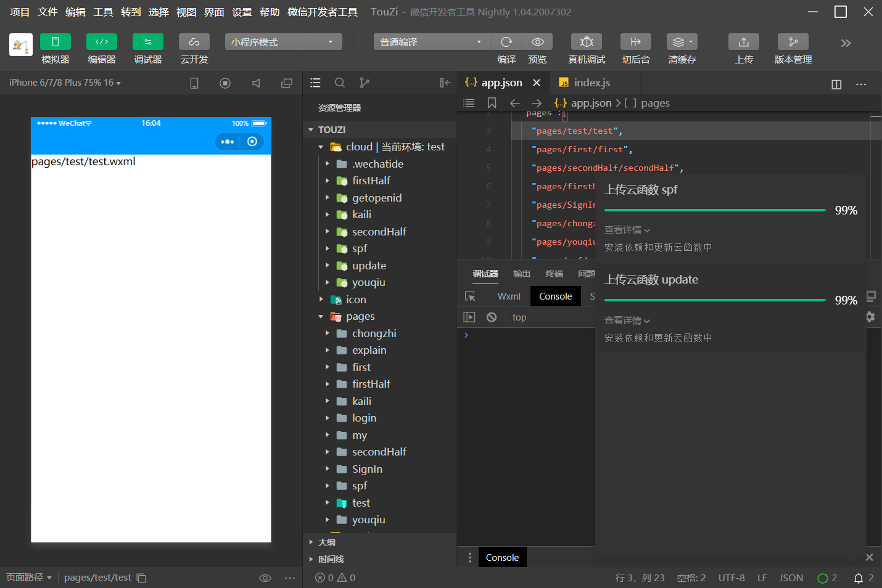Expand 查看详情 for update upload

coord(627,321)
